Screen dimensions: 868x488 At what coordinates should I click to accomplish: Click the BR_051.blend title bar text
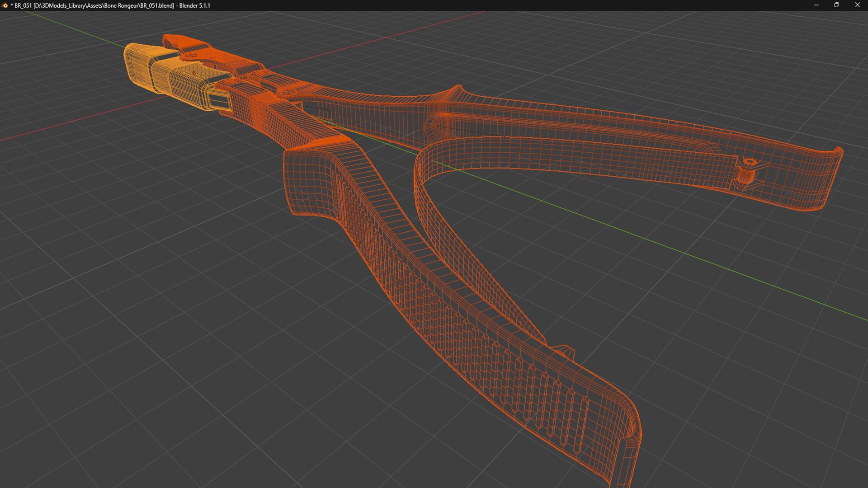point(110,5)
